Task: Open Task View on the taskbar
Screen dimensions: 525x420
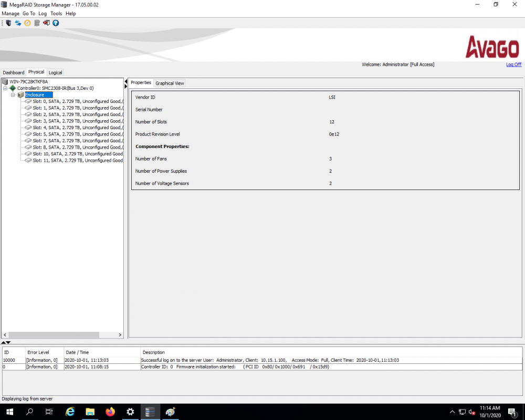Action: (49, 412)
